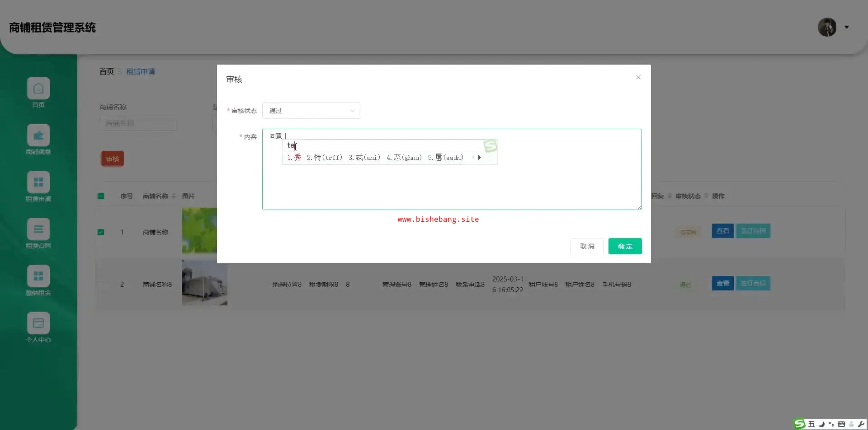This screenshot has height=430, width=868.
Task: Sort by the 回复 column arrows
Action: (x=670, y=196)
